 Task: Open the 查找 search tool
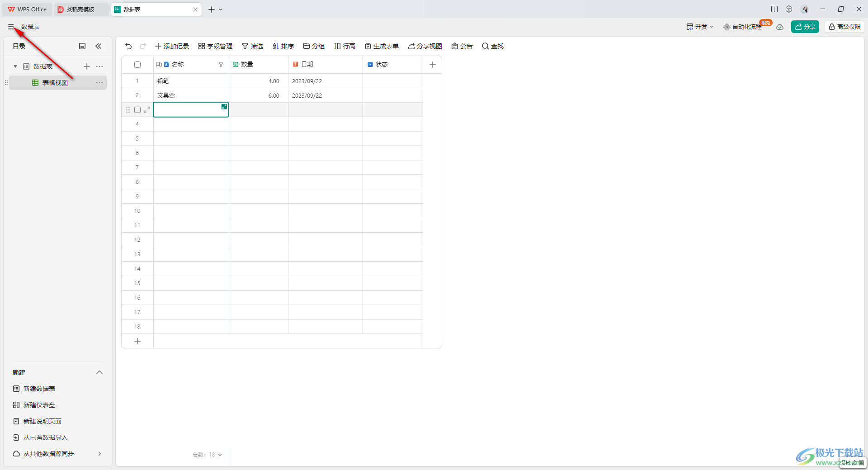point(493,46)
